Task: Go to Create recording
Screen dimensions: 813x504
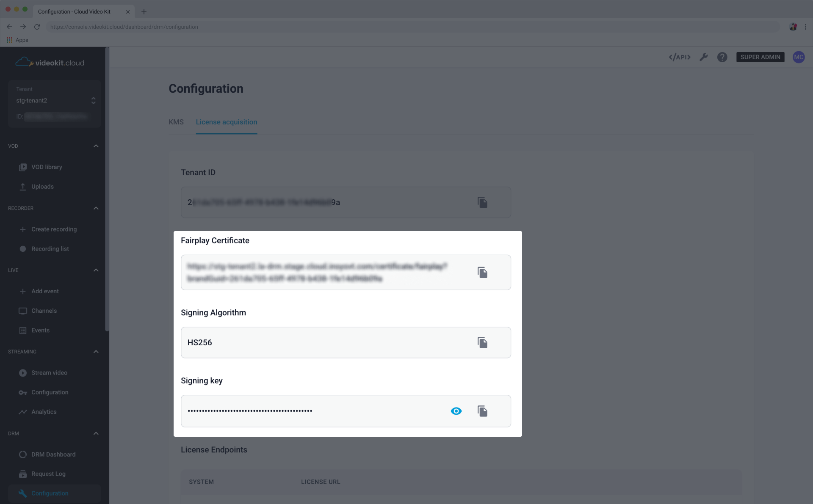Action: coord(54,229)
